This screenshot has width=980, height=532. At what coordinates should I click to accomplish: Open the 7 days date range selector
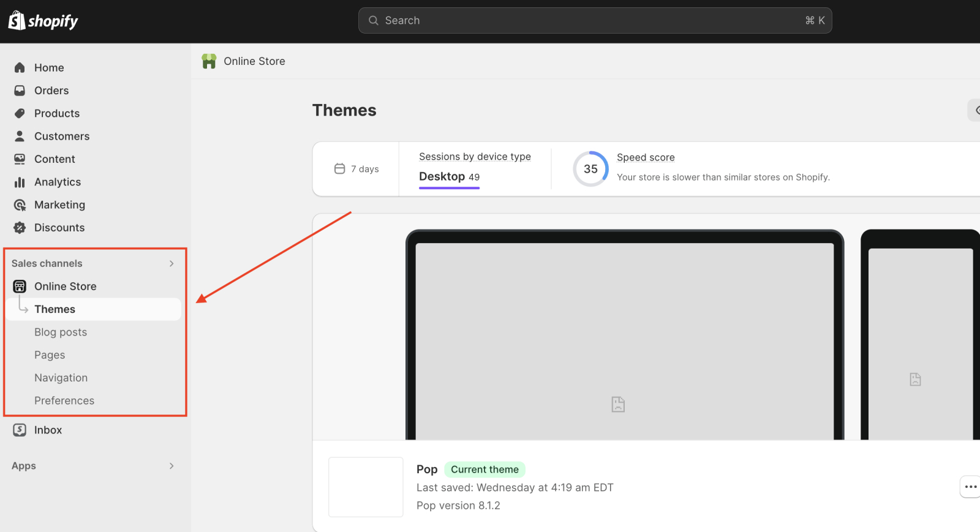click(x=356, y=169)
